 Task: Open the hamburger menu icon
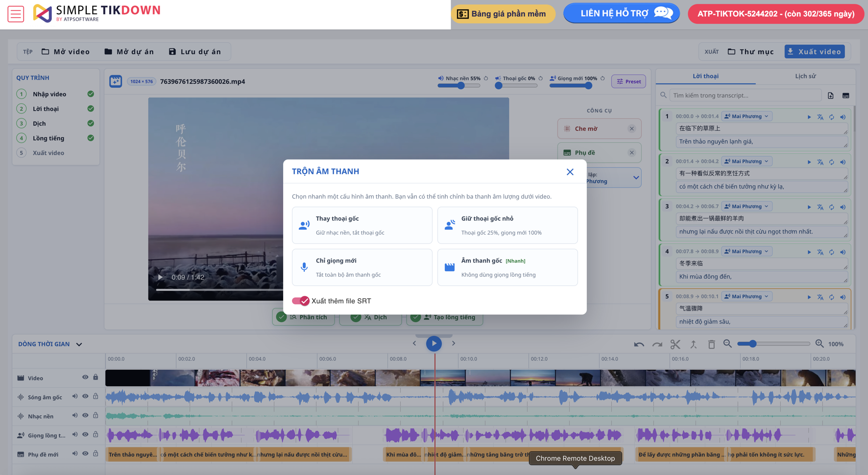(16, 14)
